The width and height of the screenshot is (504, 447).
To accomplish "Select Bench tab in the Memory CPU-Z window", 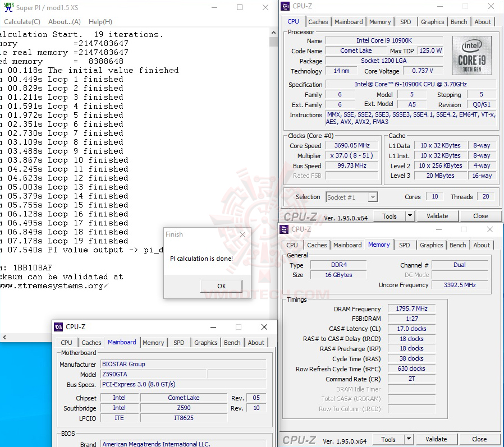I will 458,245.
